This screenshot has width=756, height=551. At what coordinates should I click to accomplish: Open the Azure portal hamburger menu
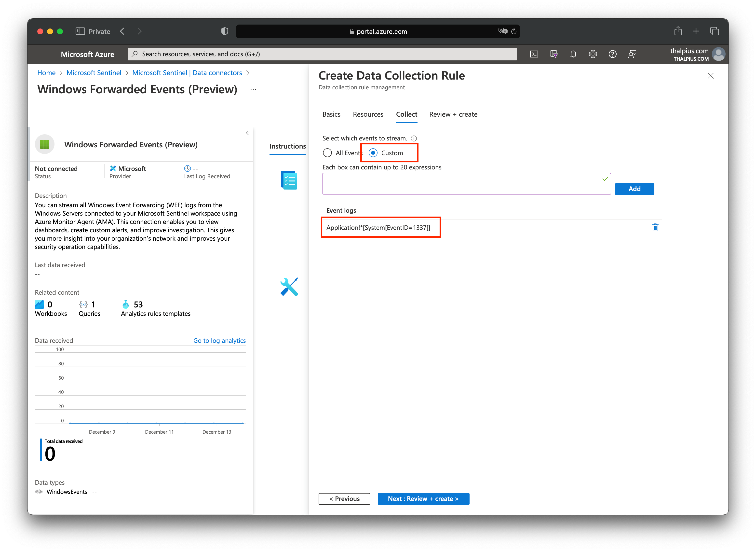pyautogui.click(x=39, y=54)
